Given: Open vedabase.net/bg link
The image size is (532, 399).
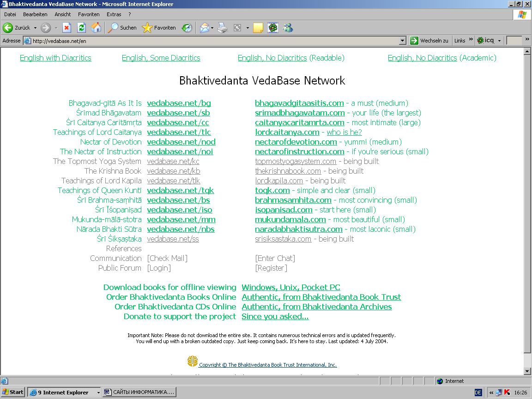Looking at the screenshot, I should point(179,103).
